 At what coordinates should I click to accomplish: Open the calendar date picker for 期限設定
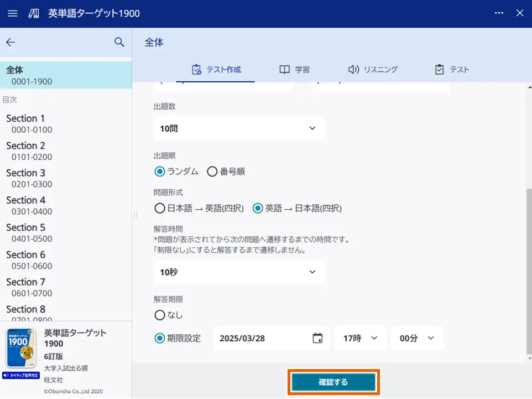318,338
